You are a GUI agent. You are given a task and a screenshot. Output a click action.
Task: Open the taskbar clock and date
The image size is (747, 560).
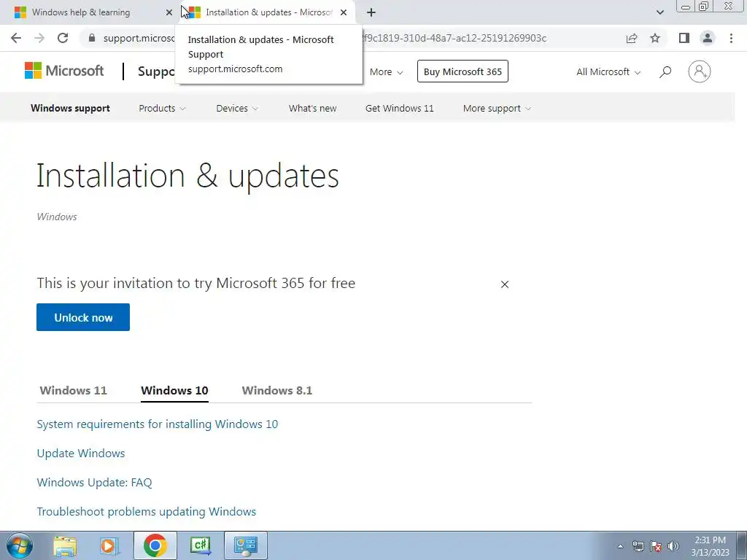click(x=710, y=546)
